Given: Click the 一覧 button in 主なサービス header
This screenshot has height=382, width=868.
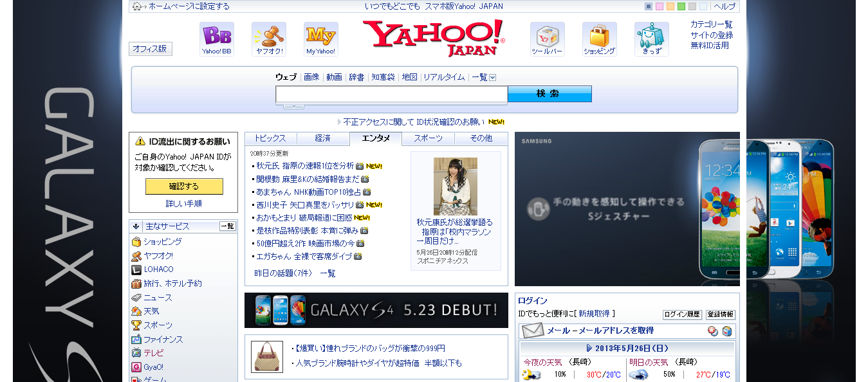Looking at the screenshot, I should click(228, 226).
